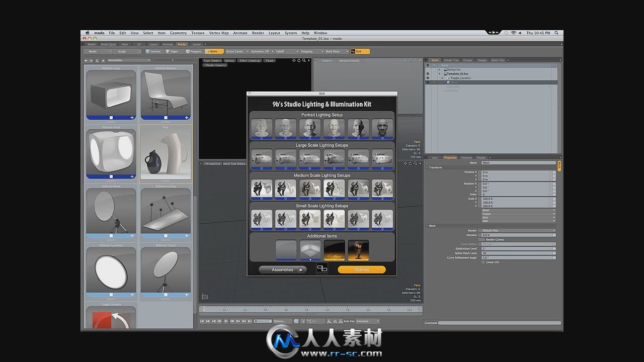Open Snapping dropdown
The height and width of the screenshot is (362, 644).
[x=311, y=51]
